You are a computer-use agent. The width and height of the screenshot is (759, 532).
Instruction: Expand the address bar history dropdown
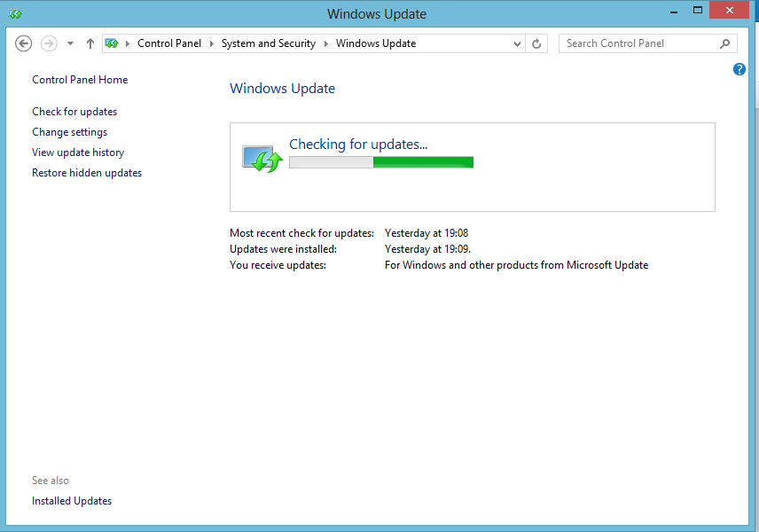point(518,43)
